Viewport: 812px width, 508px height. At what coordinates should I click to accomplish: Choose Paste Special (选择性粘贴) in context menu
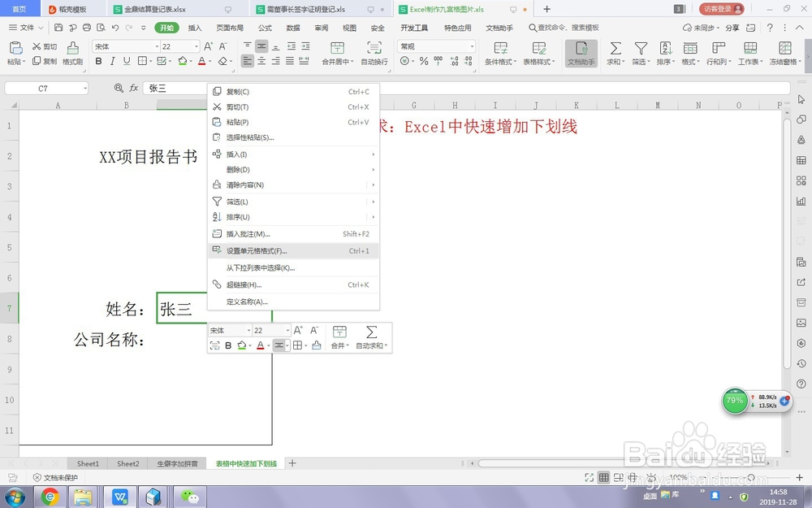click(x=293, y=137)
